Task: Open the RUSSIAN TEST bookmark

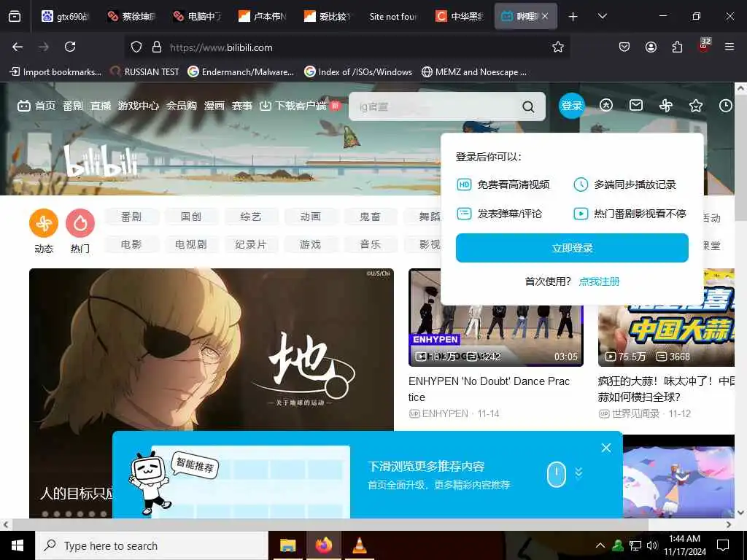Action: [x=144, y=72]
